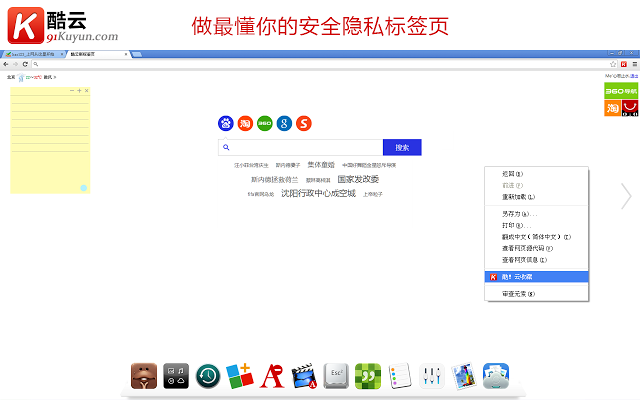Choose 另存为 in the context menu
Image resolution: width=640 pixels, height=400 pixels.
coord(536,214)
